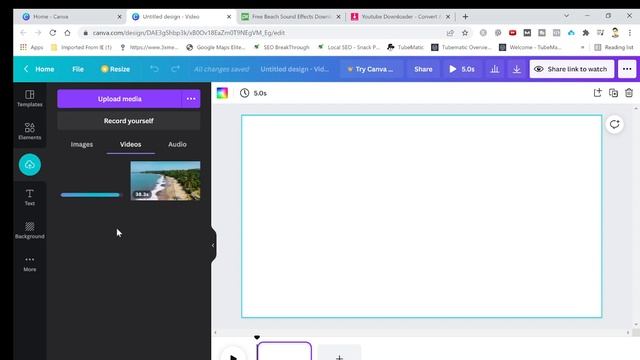The image size is (640, 360).
Task: Click the upload progress bar
Action: point(90,195)
